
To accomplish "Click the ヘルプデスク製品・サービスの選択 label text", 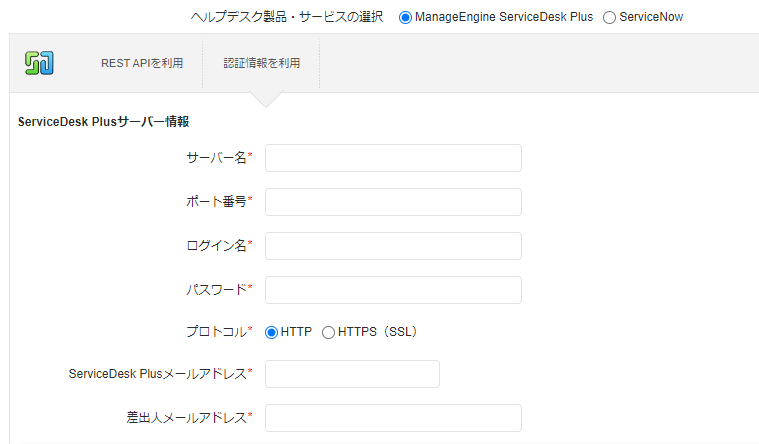I will [286, 17].
